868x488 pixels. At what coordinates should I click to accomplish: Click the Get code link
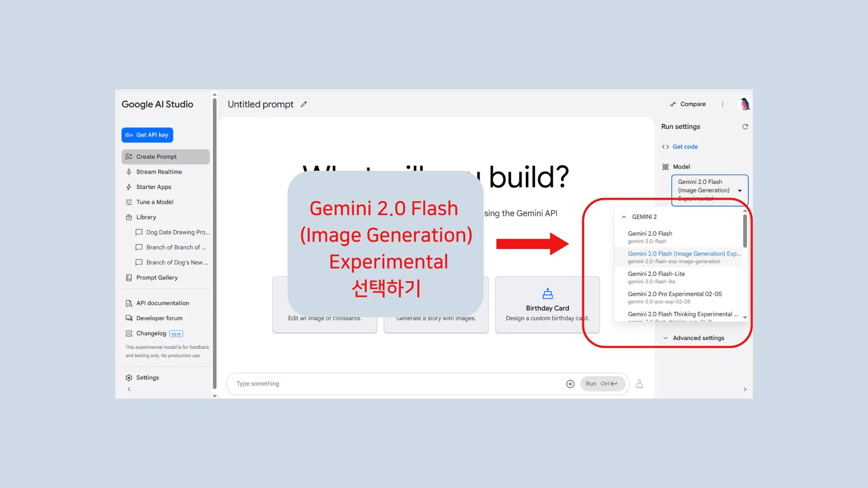(x=685, y=147)
